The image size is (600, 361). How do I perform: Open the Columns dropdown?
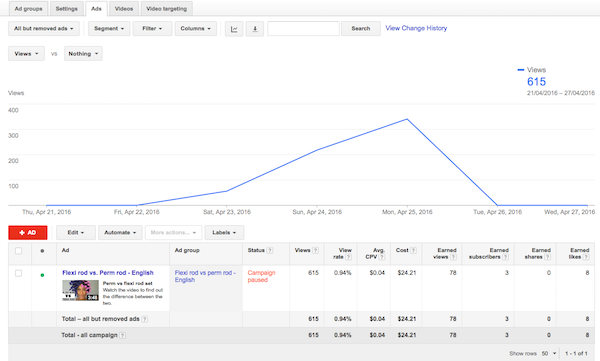pos(196,29)
